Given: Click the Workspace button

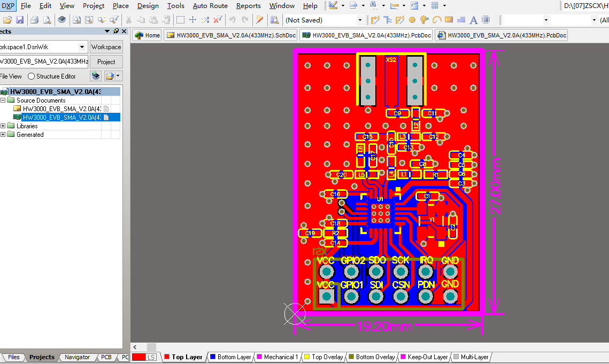Looking at the screenshot, I should (106, 47).
